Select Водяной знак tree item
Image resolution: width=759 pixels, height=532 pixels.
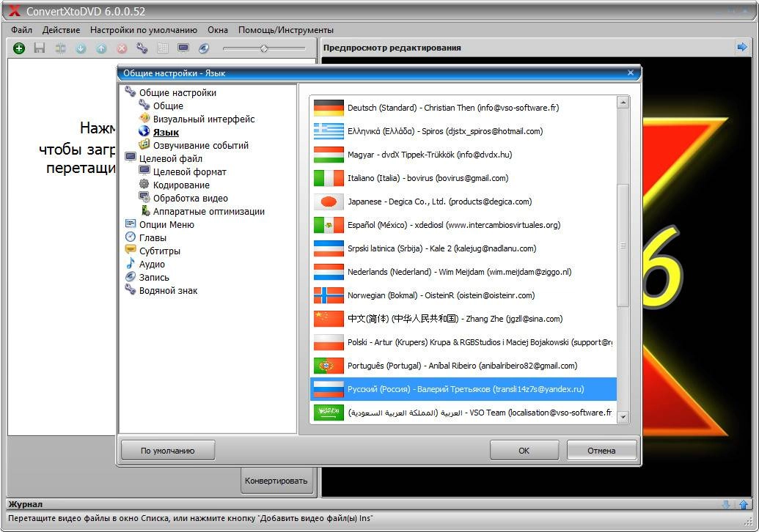pyautogui.click(x=168, y=291)
